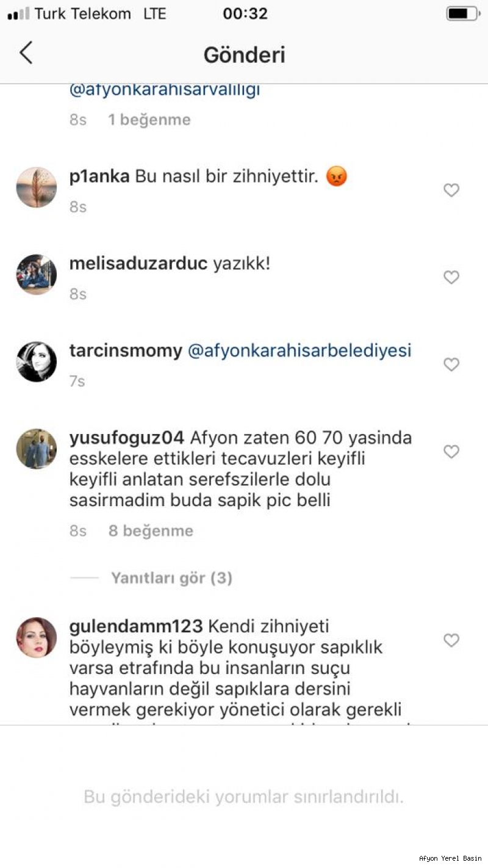The width and height of the screenshot is (488, 868).
Task: Tap the Gönderi header title
Action: point(245,55)
